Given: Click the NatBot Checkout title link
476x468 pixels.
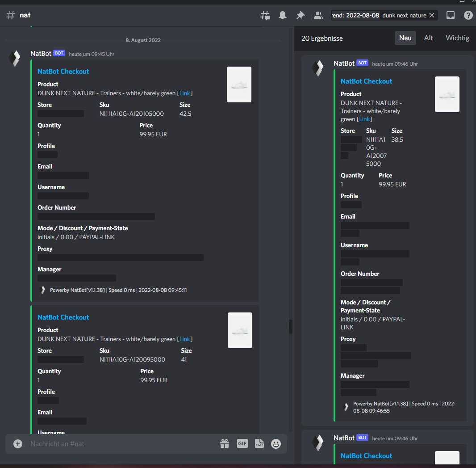Looking at the screenshot, I should 63,71.
